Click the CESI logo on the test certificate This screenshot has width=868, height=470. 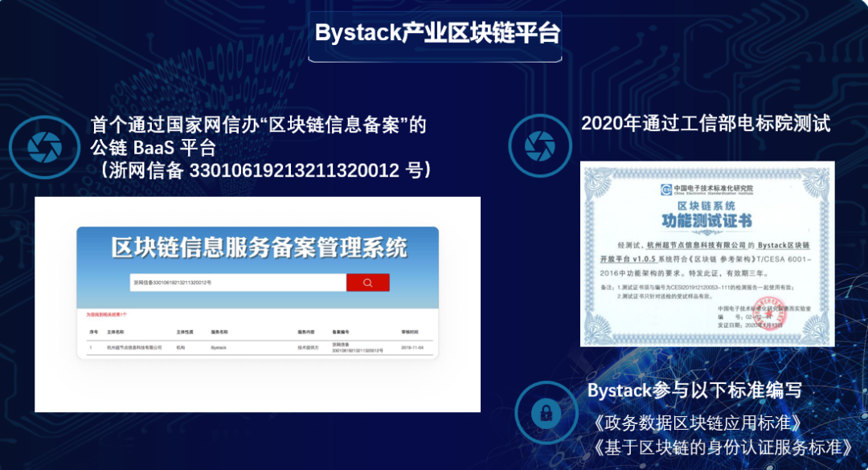666,190
